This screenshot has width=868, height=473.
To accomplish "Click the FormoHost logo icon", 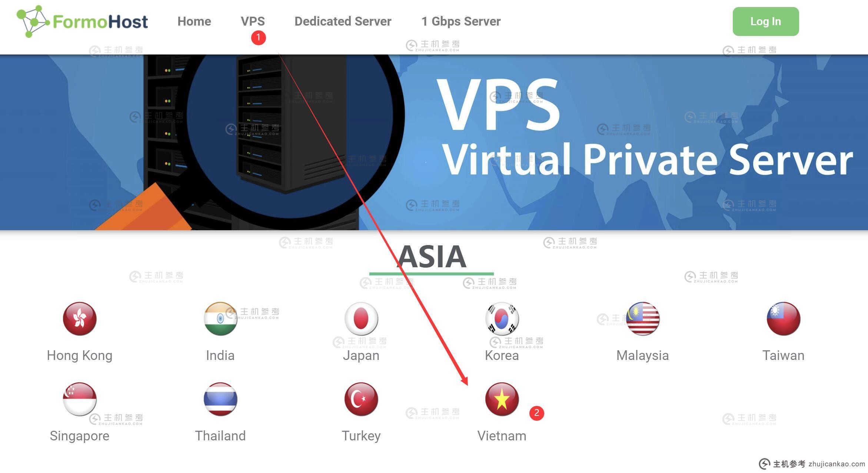I will pos(32,21).
